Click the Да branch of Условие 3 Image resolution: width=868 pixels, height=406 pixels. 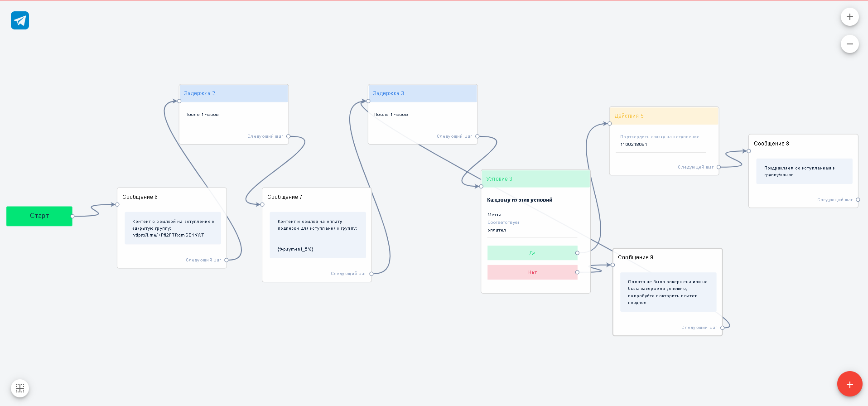[532, 253]
